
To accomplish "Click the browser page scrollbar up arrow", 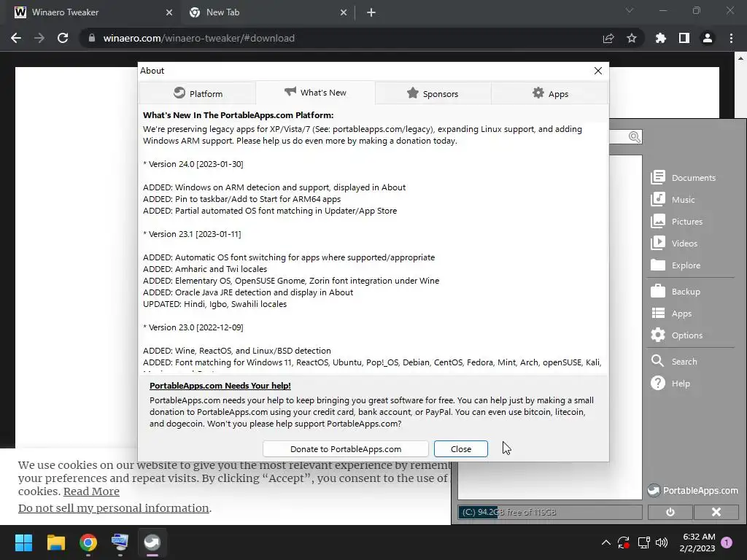I will pos(741,58).
